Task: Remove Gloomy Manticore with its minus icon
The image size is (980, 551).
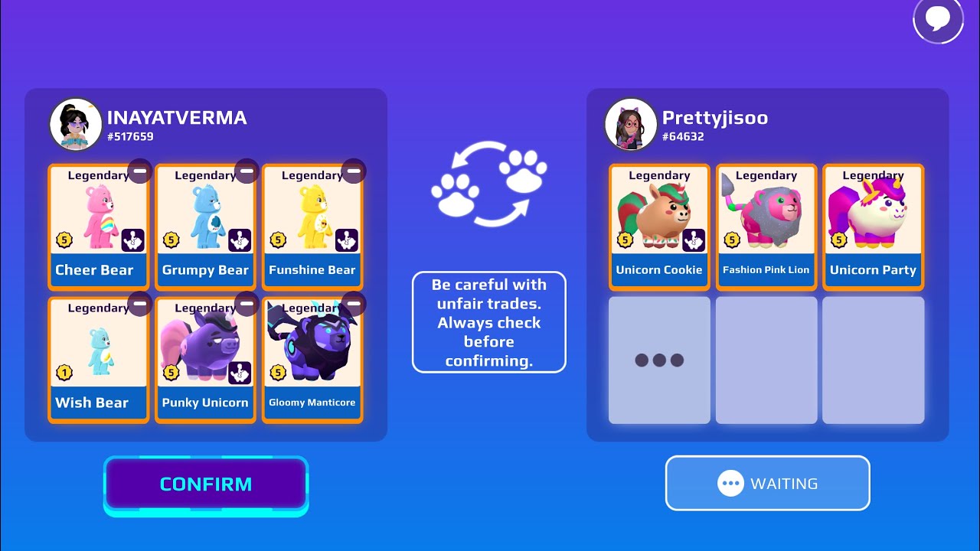Action: pyautogui.click(x=354, y=305)
